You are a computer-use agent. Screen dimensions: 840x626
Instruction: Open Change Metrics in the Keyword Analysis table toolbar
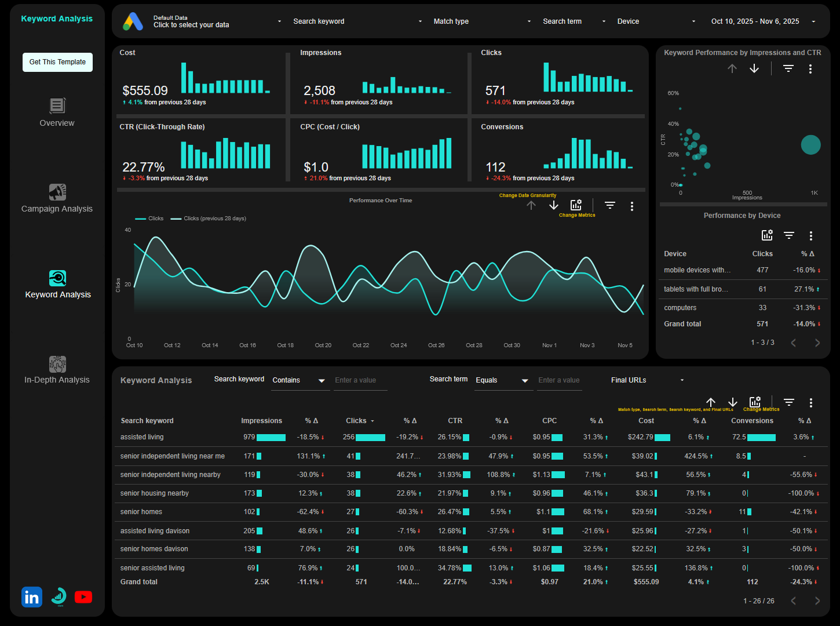[x=754, y=401]
